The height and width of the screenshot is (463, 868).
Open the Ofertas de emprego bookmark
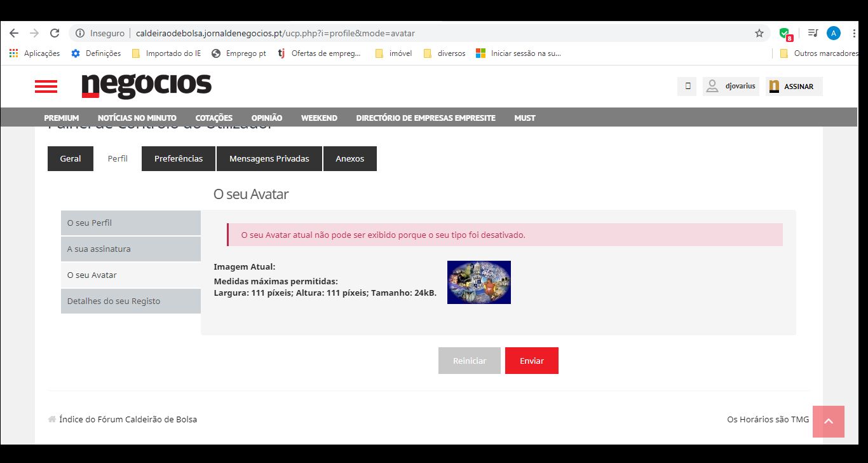[319, 53]
